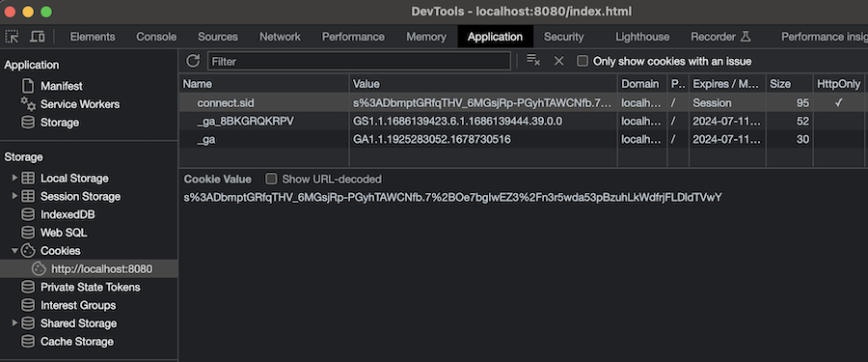This screenshot has height=362, width=868.
Task: Sort cookies by the Name column header
Action: [264, 84]
